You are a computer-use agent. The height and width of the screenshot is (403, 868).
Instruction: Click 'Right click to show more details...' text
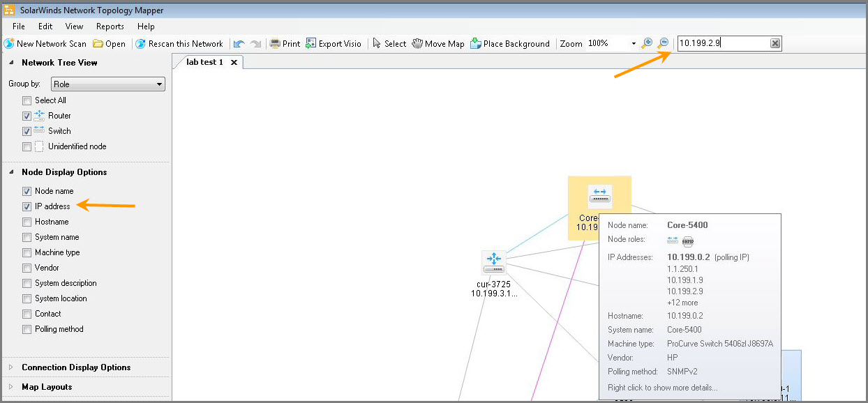click(662, 388)
